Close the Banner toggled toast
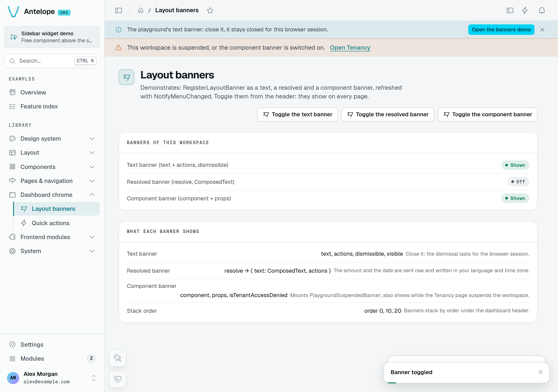This screenshot has width=558, height=392. [540, 372]
